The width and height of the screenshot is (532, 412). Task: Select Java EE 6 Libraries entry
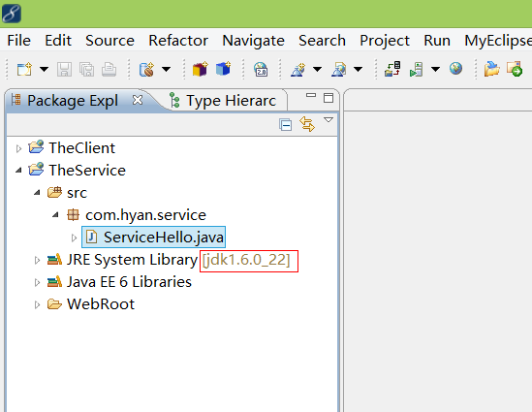point(129,282)
